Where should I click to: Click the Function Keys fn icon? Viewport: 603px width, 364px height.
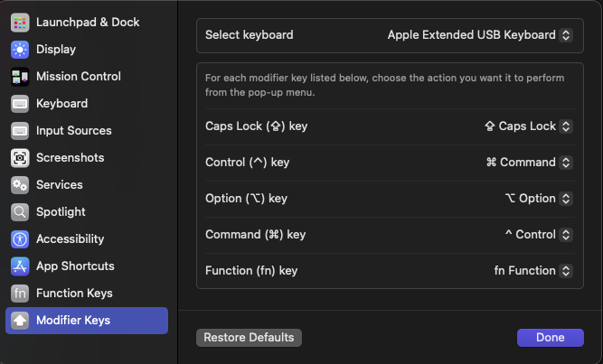point(20,293)
